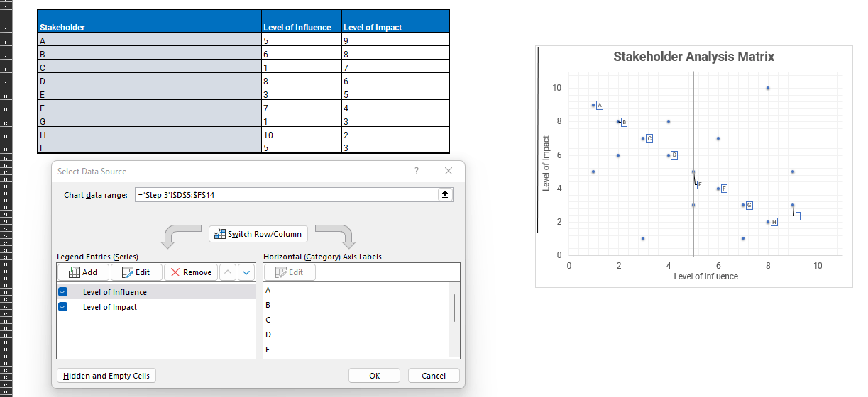Close the Select Data Source dialog
The image size is (868, 397).
[448, 171]
